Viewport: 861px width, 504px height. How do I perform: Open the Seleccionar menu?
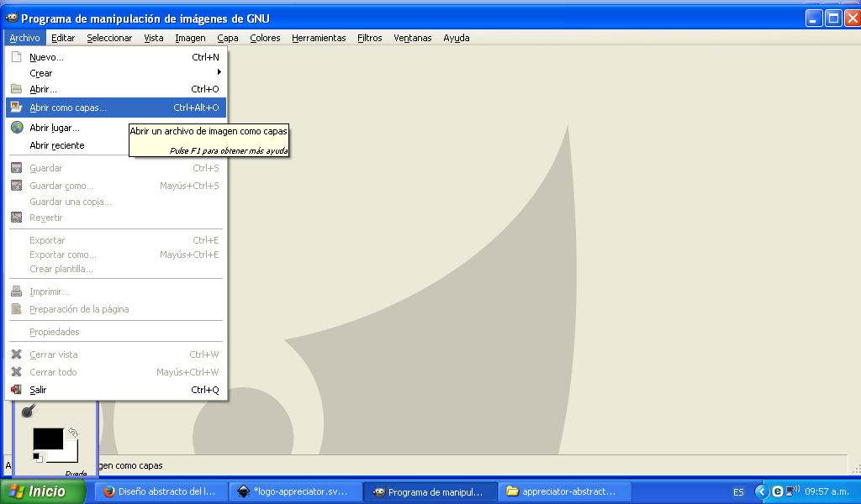click(109, 38)
